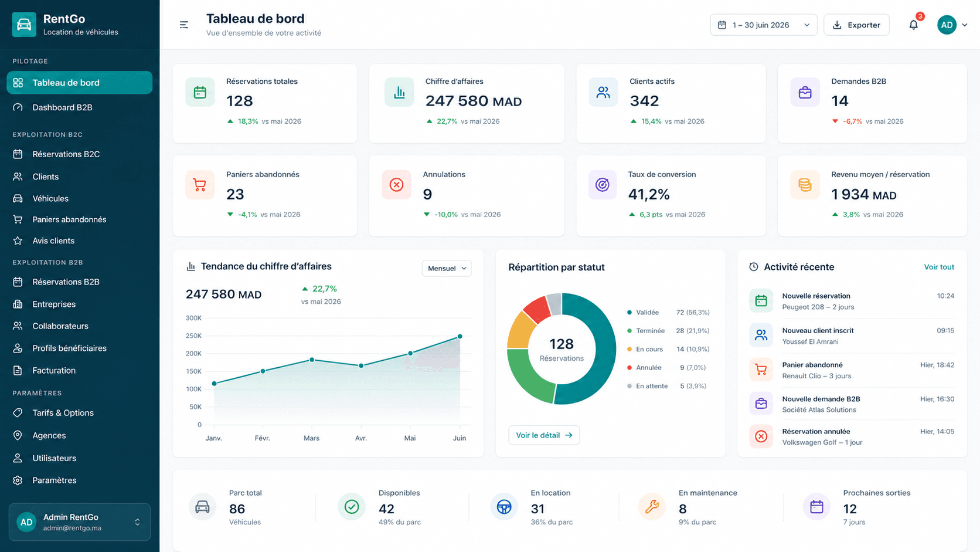Click the Taux de conversion target icon
This screenshot has width=980, height=552.
tap(603, 185)
